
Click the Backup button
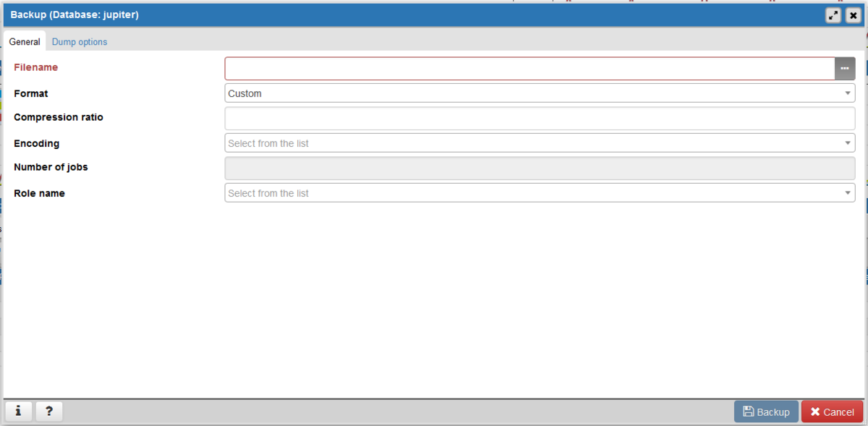[766, 412]
